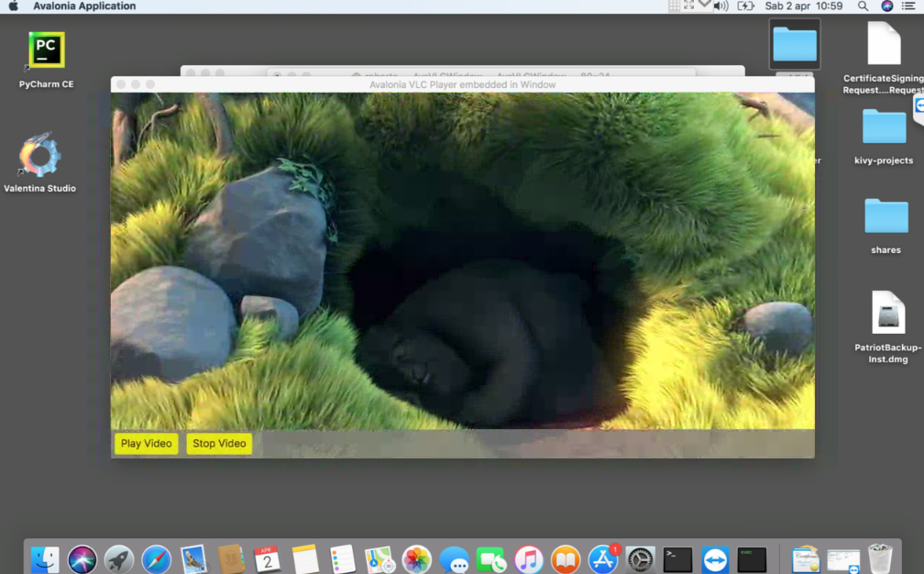Open System Preferences gear in Dock
The height and width of the screenshot is (574, 924).
click(640, 558)
